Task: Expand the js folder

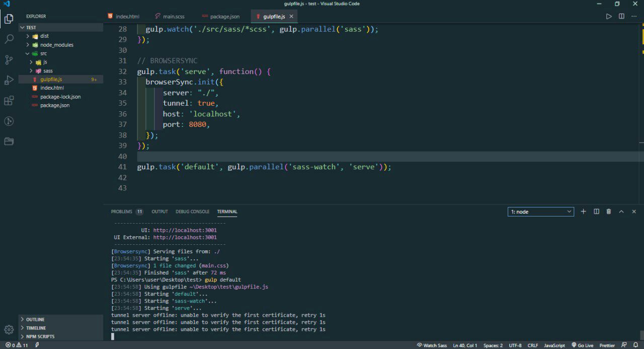Action: [61, 62]
